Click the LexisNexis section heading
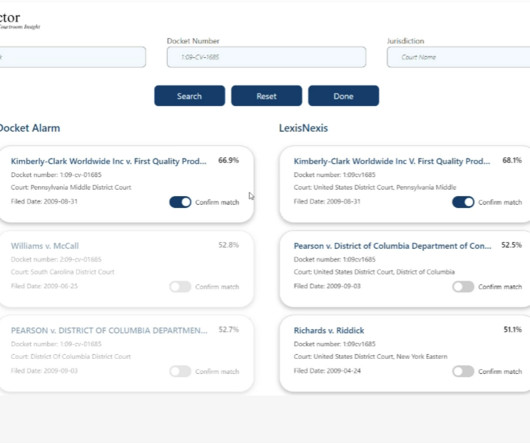The height and width of the screenshot is (443, 530). (x=303, y=128)
